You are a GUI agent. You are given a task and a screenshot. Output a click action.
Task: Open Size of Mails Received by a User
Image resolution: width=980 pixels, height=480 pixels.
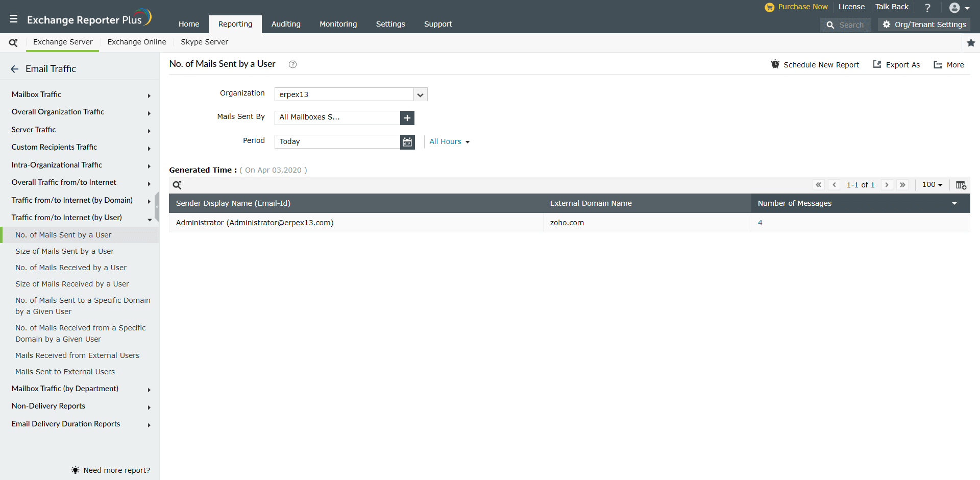coord(72,284)
